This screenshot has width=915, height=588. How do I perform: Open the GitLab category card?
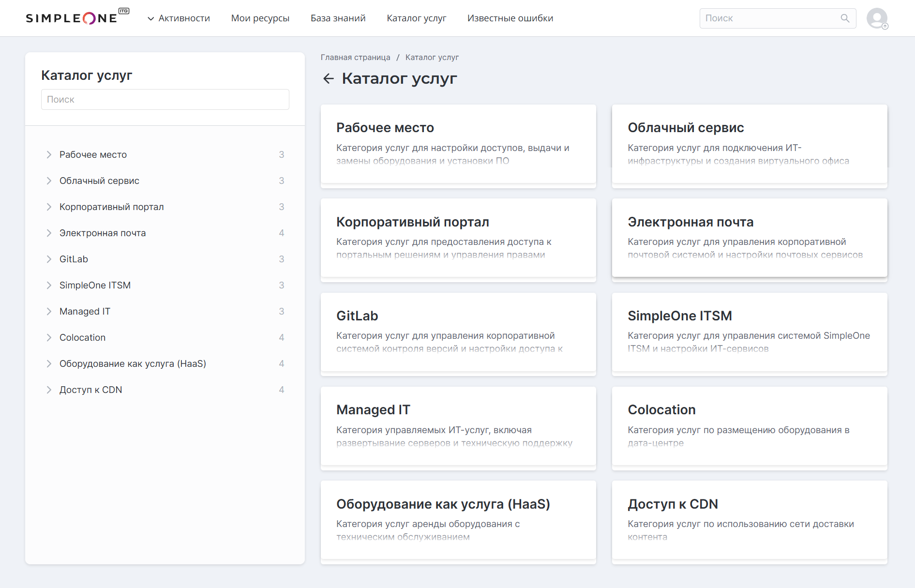coord(458,332)
